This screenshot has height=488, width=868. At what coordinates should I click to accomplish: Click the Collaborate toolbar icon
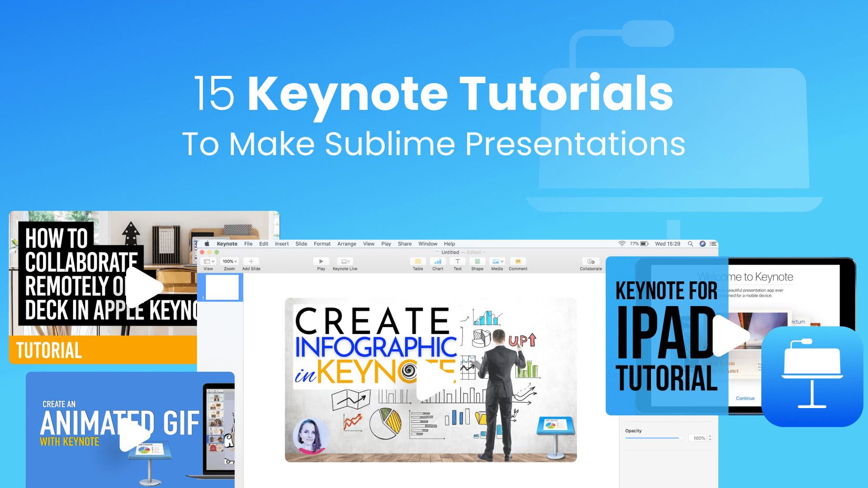coord(591,262)
